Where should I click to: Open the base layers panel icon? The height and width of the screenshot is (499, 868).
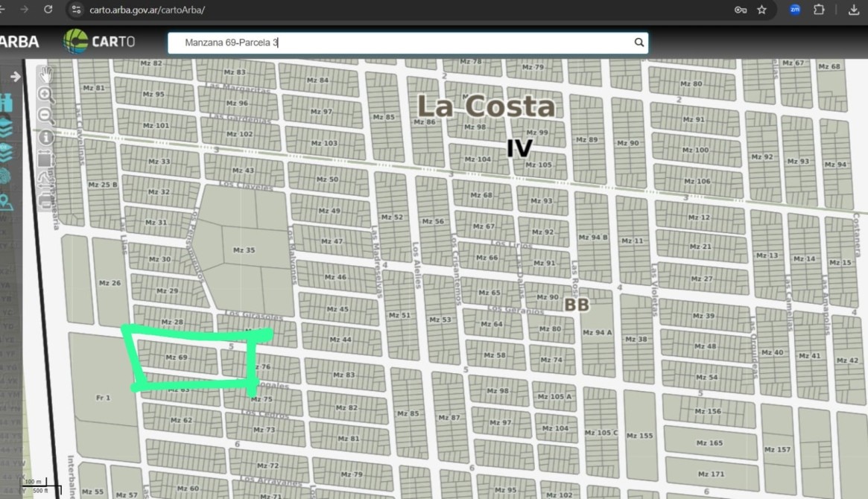pos(7,153)
